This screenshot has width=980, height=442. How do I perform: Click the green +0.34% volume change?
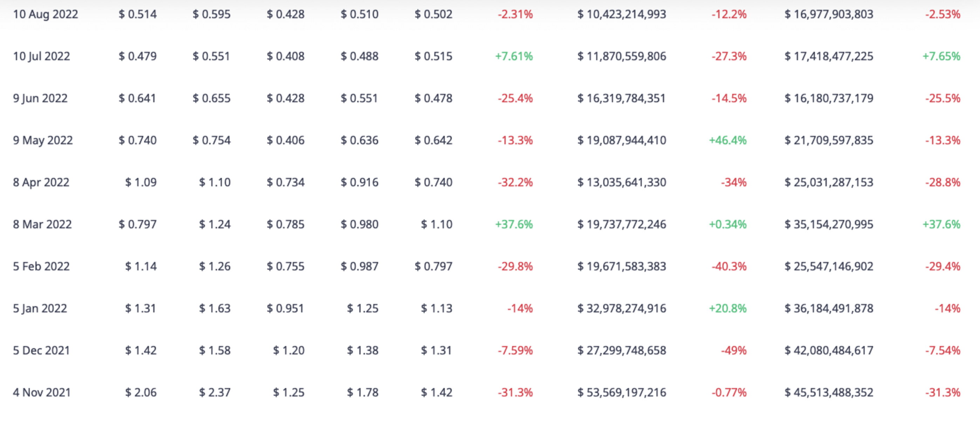pos(727,224)
